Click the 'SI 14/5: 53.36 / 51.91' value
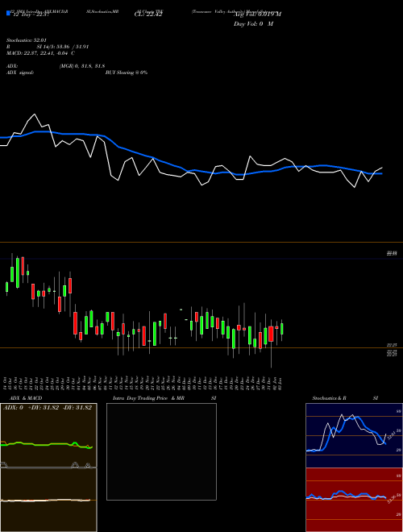This screenshot has height=532, width=403. click(63, 47)
